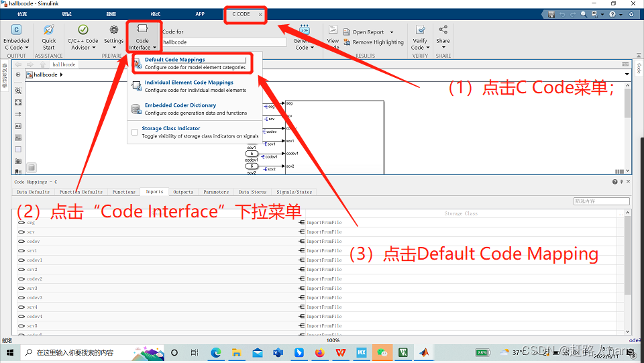Open the Functions tab
The height and width of the screenshot is (363, 644).
tap(123, 192)
